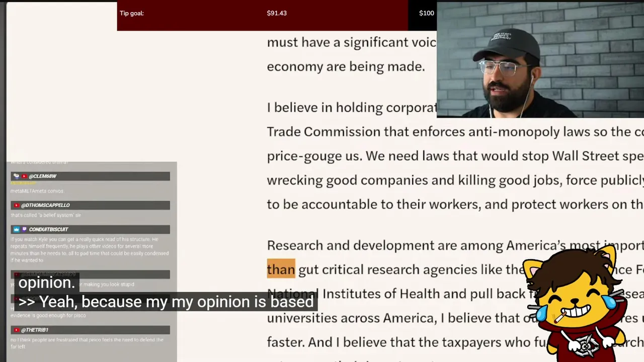Click the "metaMETAmeta convos" chat message
The height and width of the screenshot is (362, 644).
(37, 191)
